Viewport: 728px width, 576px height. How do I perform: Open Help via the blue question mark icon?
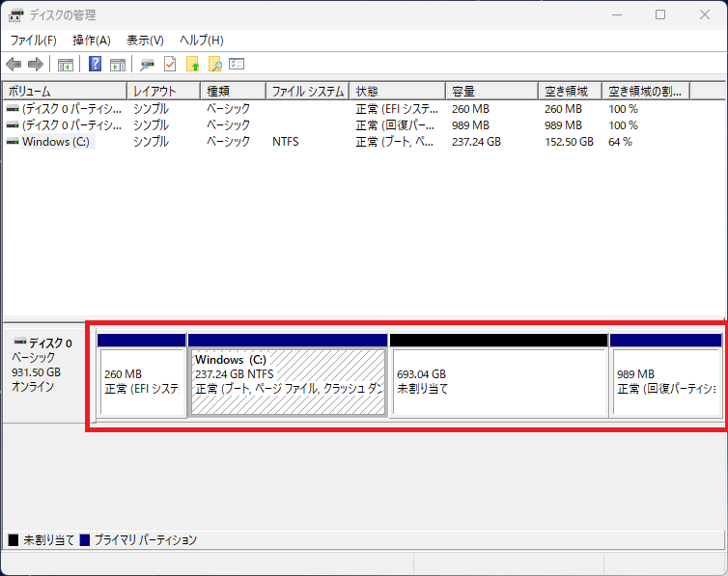[96, 65]
